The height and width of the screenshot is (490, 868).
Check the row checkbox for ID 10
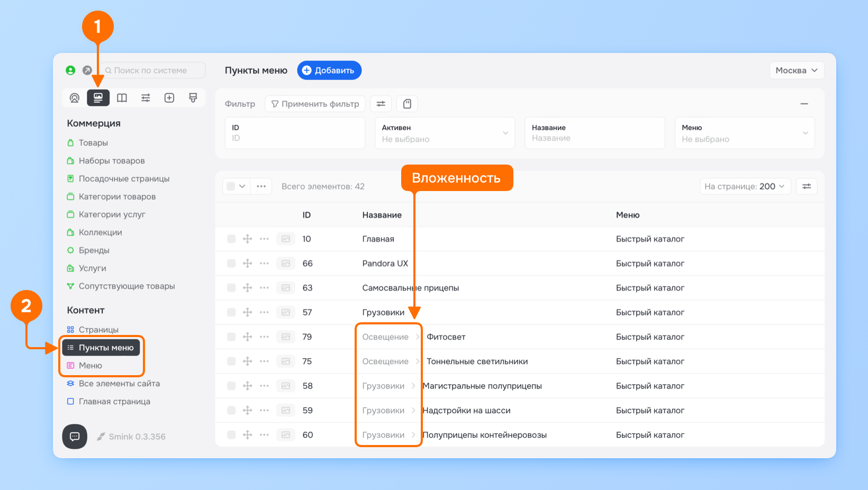tap(231, 239)
